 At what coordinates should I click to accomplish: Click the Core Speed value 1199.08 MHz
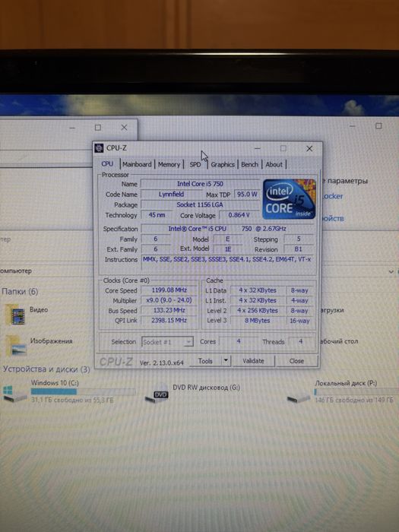pyautogui.click(x=169, y=290)
